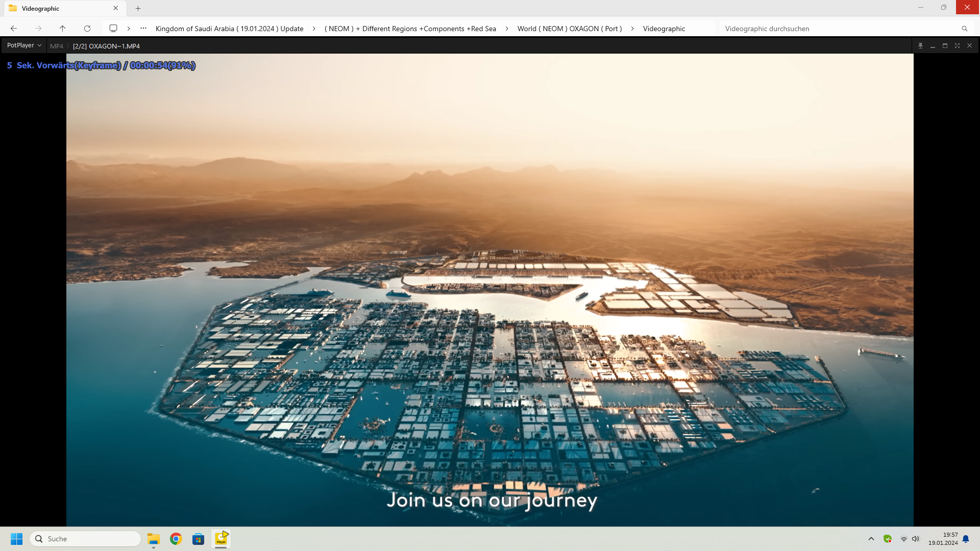
Task: Click the Videographic breadcrumb
Action: 664,29
